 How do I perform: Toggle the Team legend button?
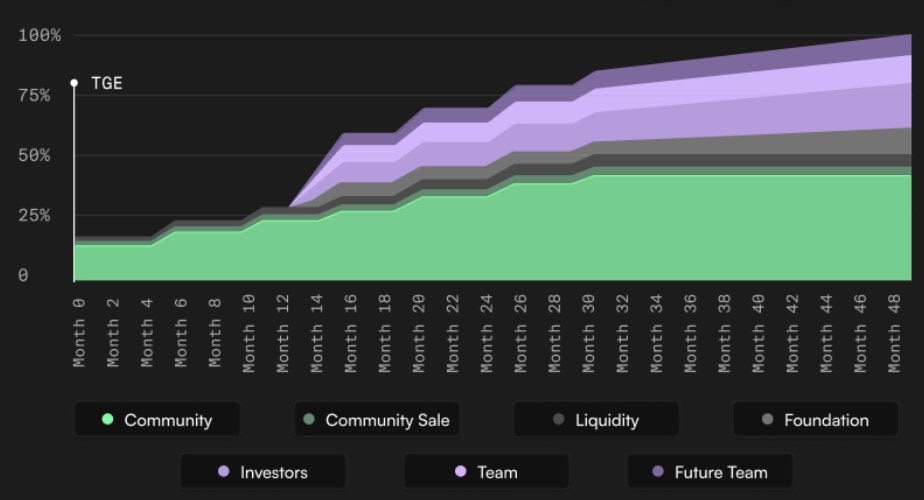pyautogui.click(x=486, y=472)
